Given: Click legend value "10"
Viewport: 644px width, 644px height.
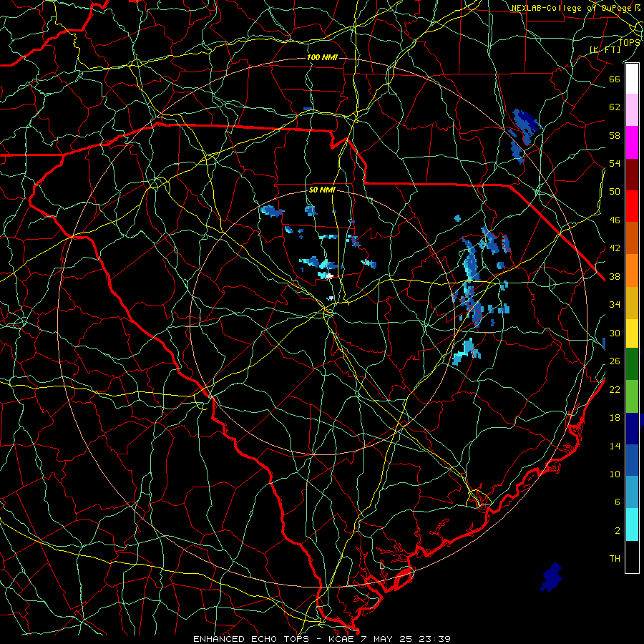Looking at the screenshot, I should [x=615, y=474].
